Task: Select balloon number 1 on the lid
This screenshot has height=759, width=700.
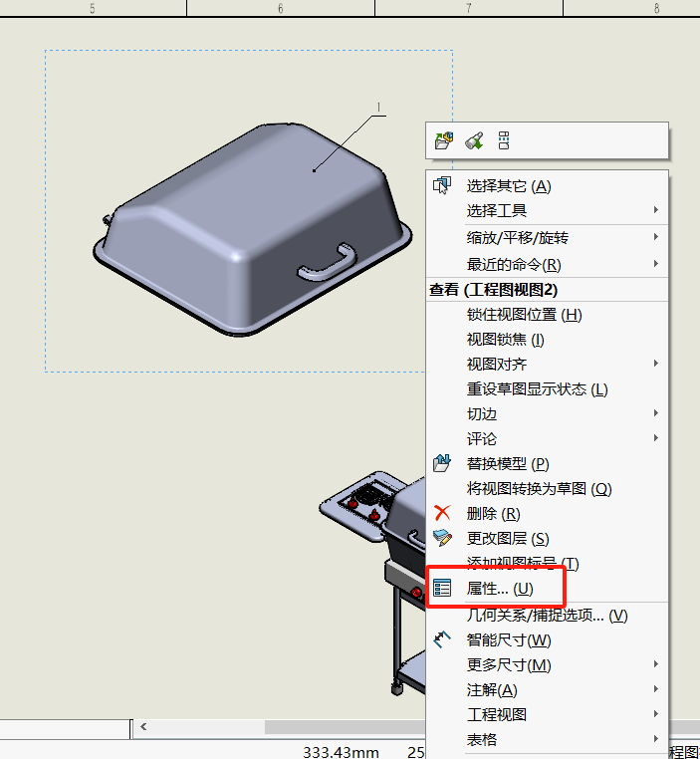Action: [378, 107]
